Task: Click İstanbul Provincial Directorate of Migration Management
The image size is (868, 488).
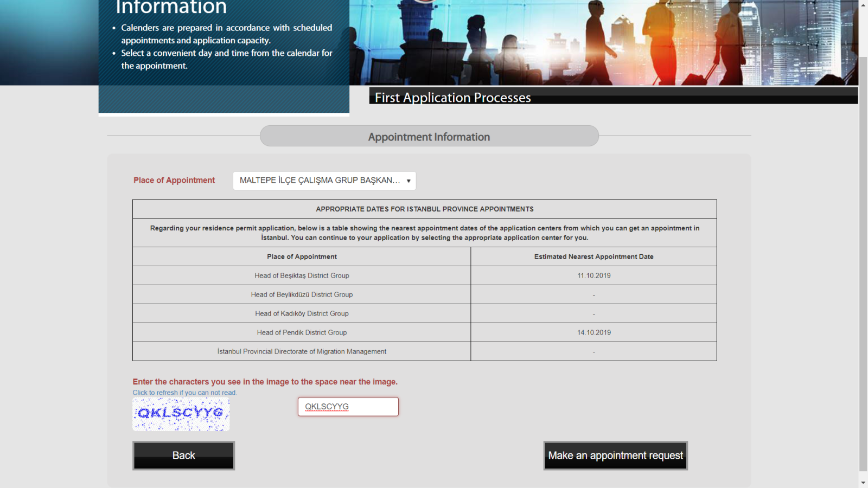Action: click(302, 351)
